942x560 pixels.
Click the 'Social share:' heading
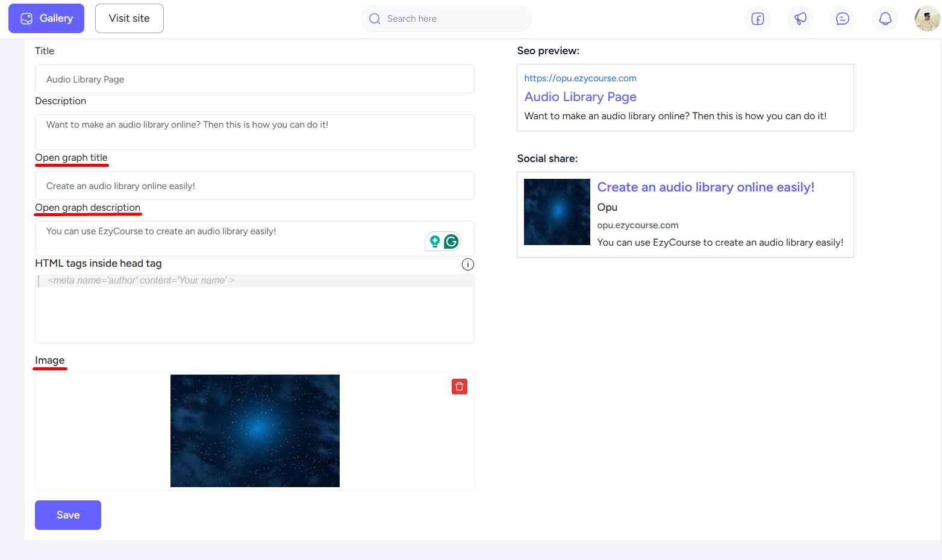point(547,158)
